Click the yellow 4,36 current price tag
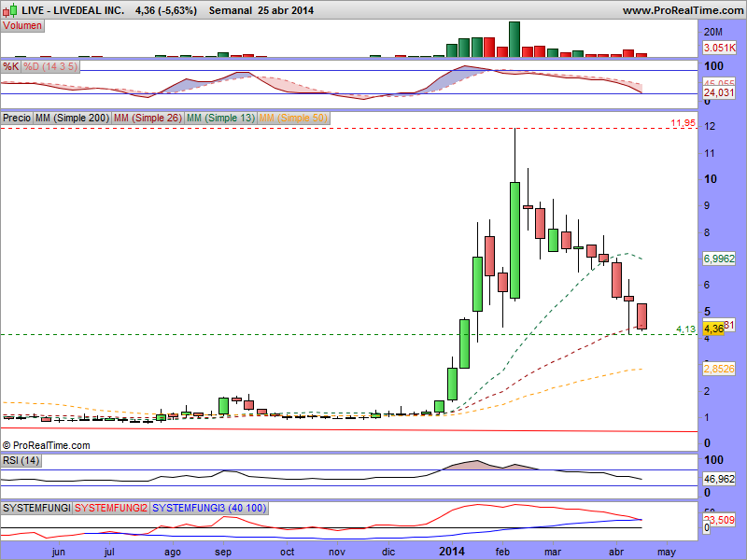 713,329
